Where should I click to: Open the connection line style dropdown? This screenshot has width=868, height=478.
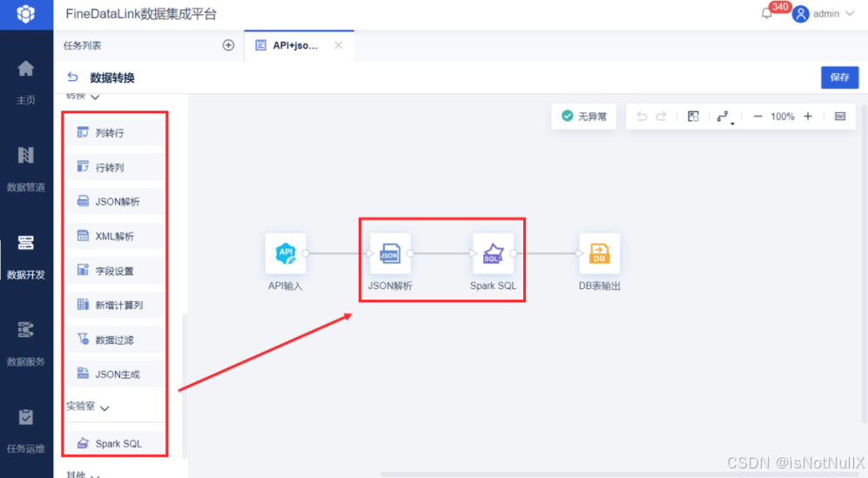(x=724, y=117)
